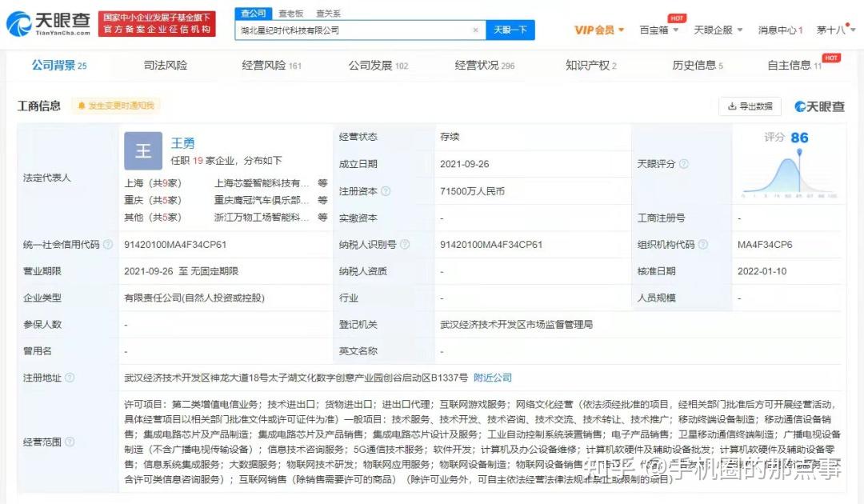Viewport: 864px width, 504px height.
Task: Click the score distribution chart marker
Action: (x=799, y=153)
